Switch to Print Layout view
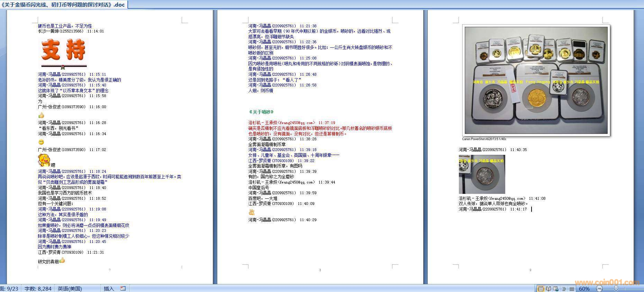Screen dimensions: 644x292 [x=541, y=289]
